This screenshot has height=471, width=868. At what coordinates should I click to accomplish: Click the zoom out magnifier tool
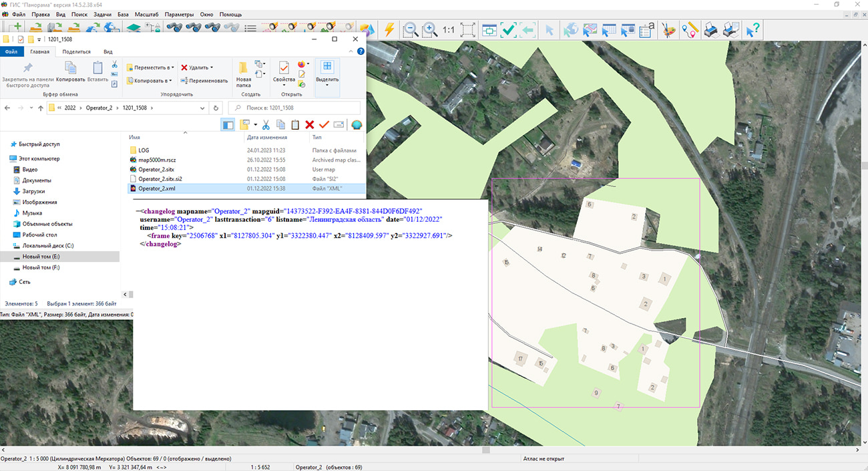pyautogui.click(x=411, y=29)
